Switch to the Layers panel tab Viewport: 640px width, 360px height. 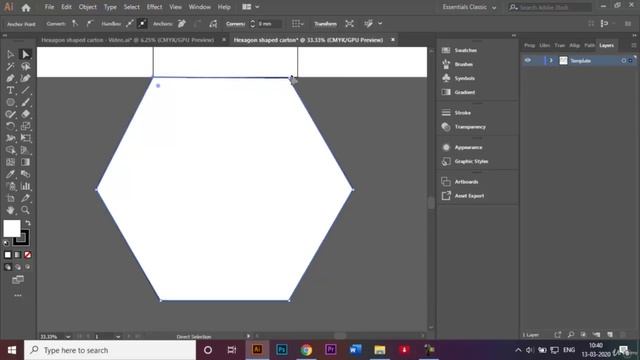tap(607, 45)
